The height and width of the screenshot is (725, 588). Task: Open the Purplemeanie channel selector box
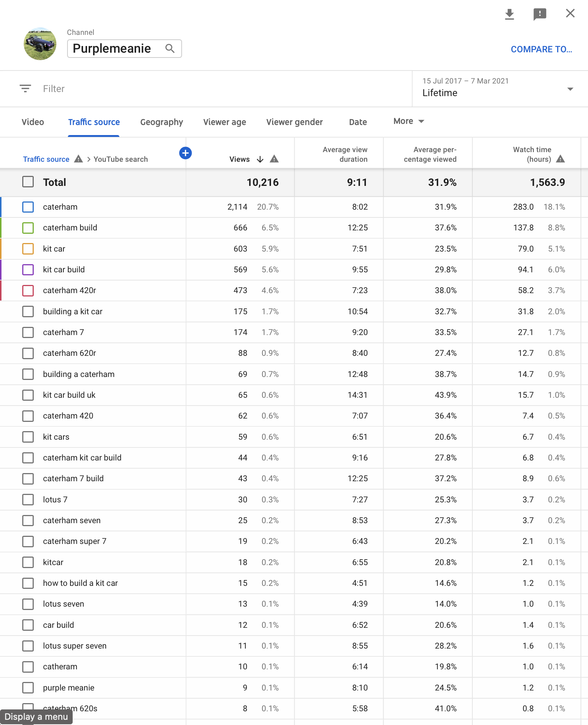124,49
